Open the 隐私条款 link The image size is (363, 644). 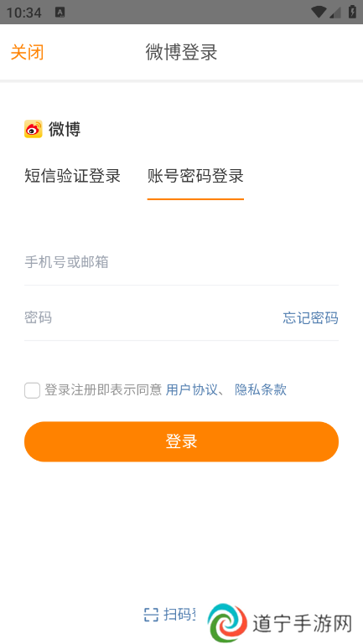pyautogui.click(x=261, y=389)
